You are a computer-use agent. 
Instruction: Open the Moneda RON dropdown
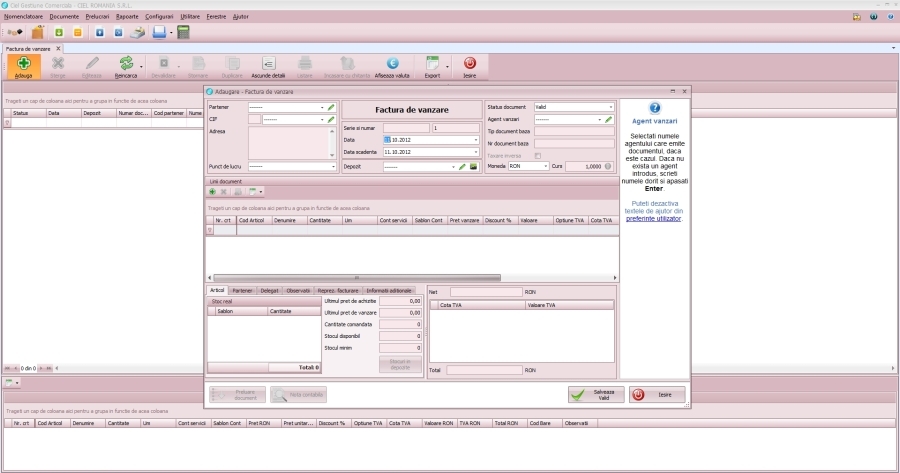coord(545,166)
